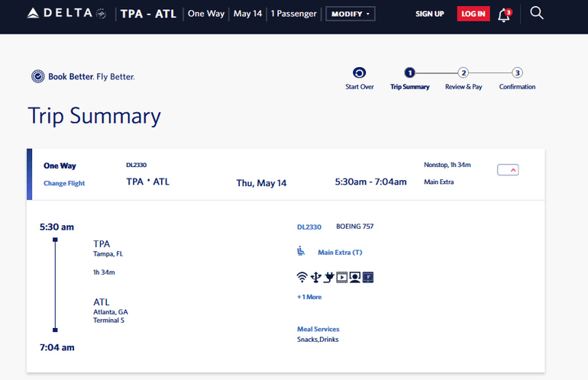
Task: Click the SIGN UP link
Action: [x=429, y=14]
